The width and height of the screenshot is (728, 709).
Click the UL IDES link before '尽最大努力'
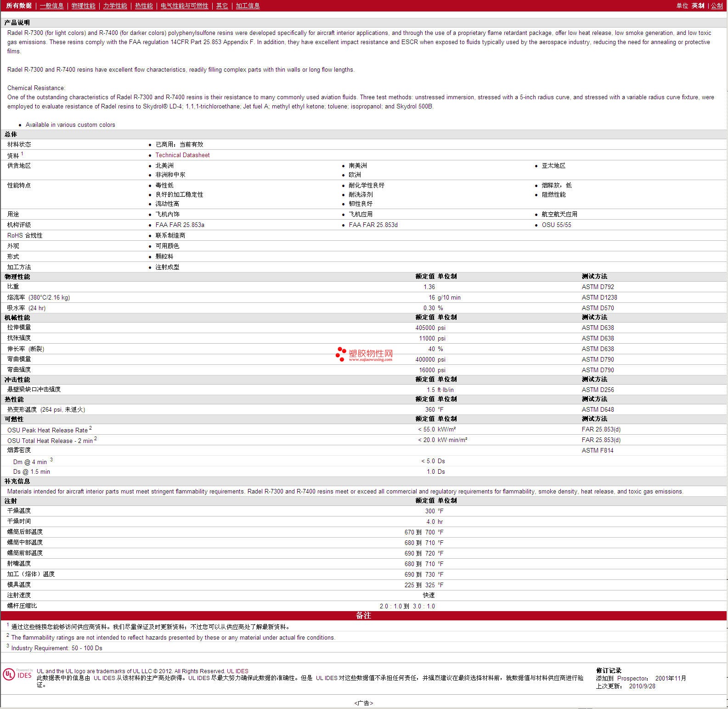(199, 678)
